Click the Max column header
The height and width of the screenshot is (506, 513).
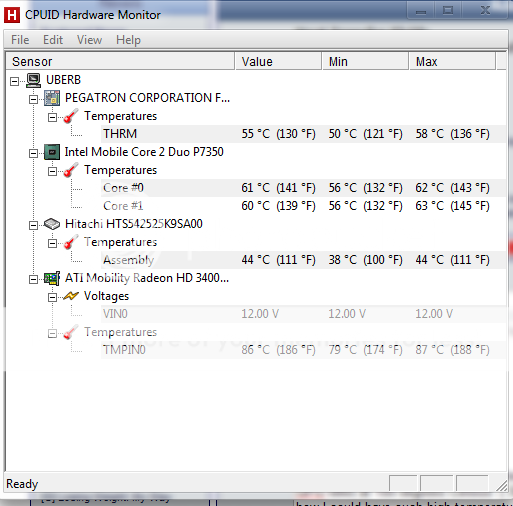tap(453, 61)
